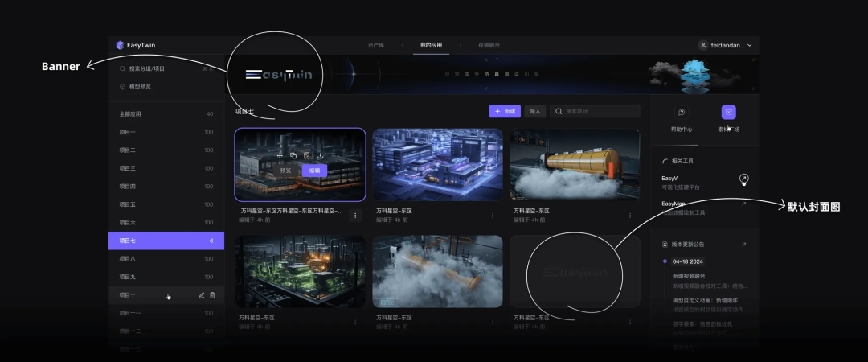Select 项目三 in the sidebar
Image resolution: width=868 pixels, height=362 pixels.
(x=166, y=168)
